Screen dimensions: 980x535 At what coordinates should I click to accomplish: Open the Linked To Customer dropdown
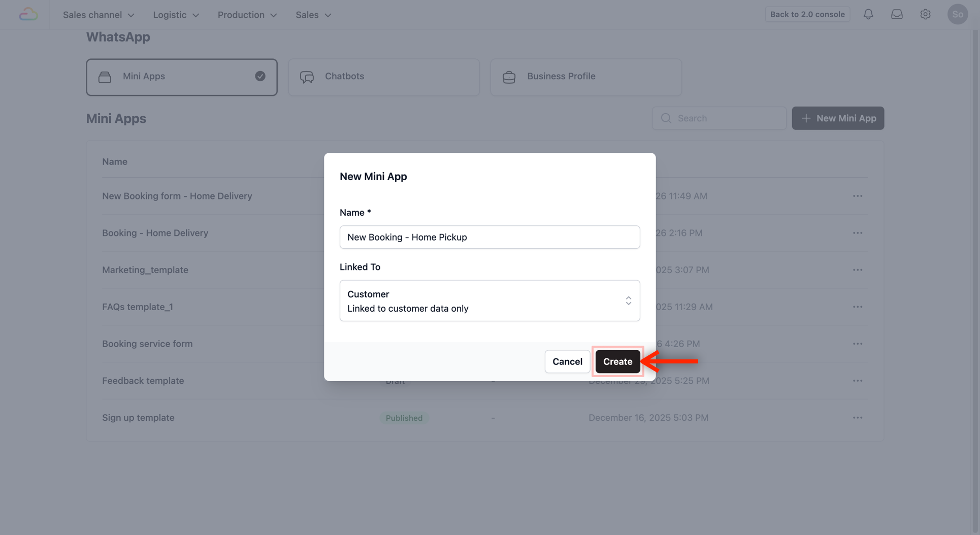click(489, 300)
